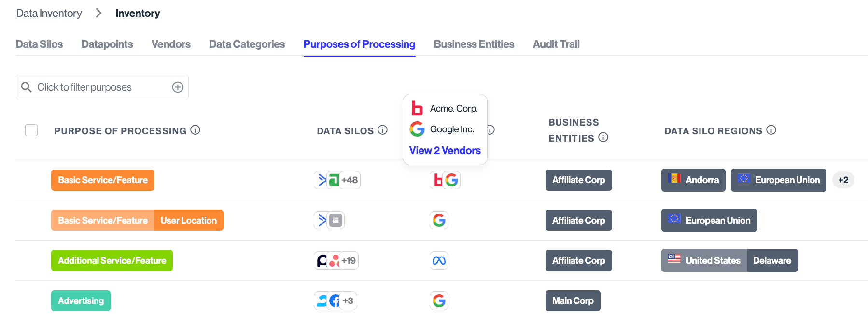868x314 pixels.
Task: Click the green Additional Service/Feature tag
Action: click(x=112, y=260)
